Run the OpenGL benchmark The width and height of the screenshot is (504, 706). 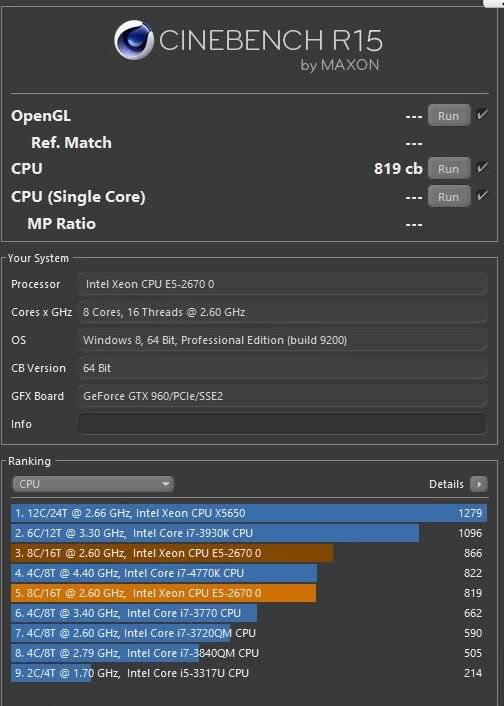coord(449,116)
